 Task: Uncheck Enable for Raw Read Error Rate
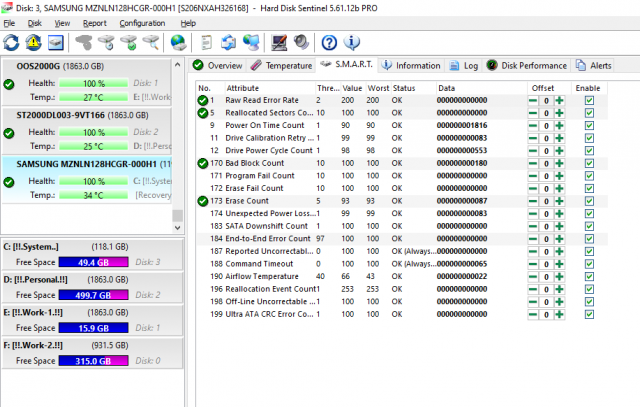[x=589, y=101]
